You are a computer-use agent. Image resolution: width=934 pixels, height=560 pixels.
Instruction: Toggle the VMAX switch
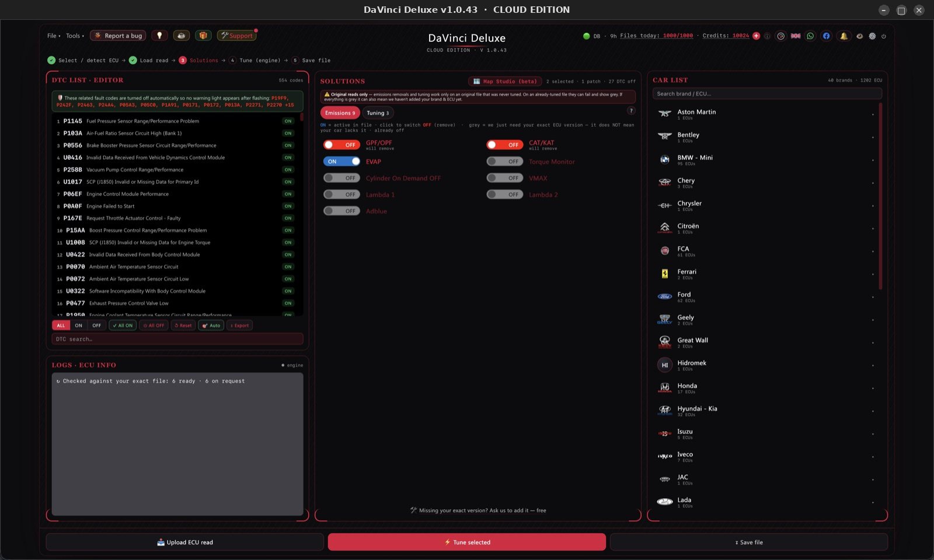(x=505, y=178)
